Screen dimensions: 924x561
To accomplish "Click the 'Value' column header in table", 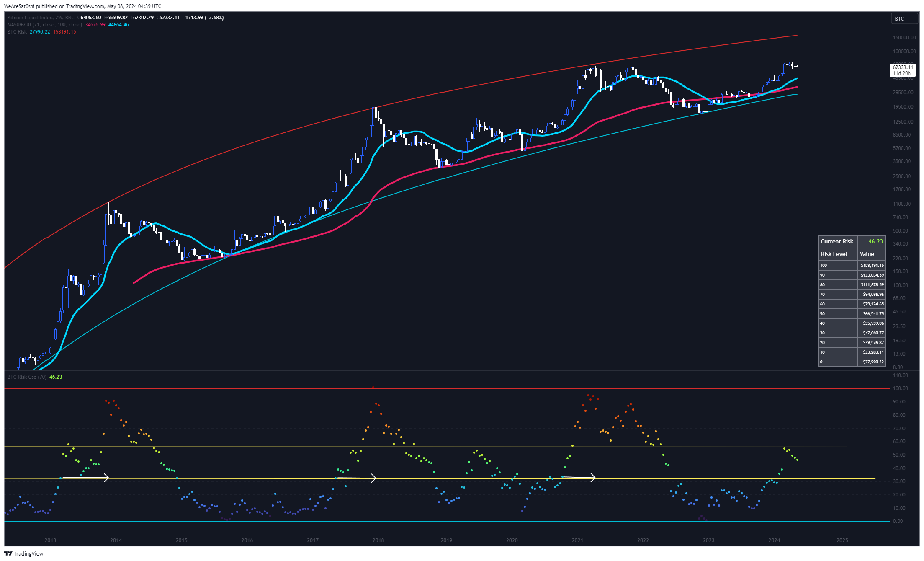I will click(872, 254).
